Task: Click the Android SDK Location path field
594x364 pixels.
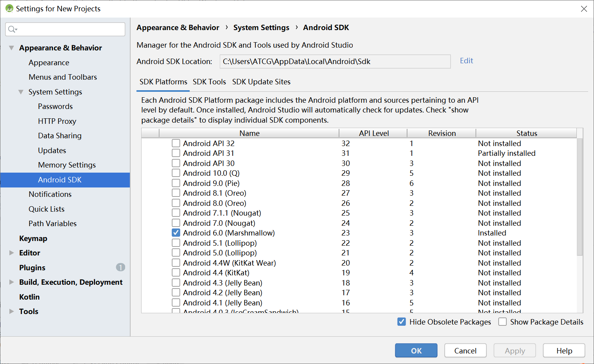Action: click(335, 61)
